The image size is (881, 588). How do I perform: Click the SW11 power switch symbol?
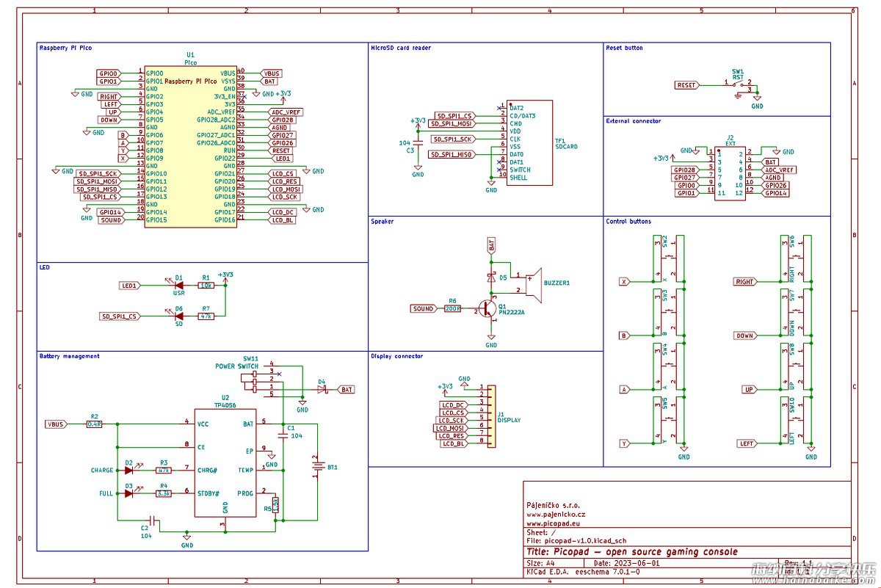click(255, 379)
